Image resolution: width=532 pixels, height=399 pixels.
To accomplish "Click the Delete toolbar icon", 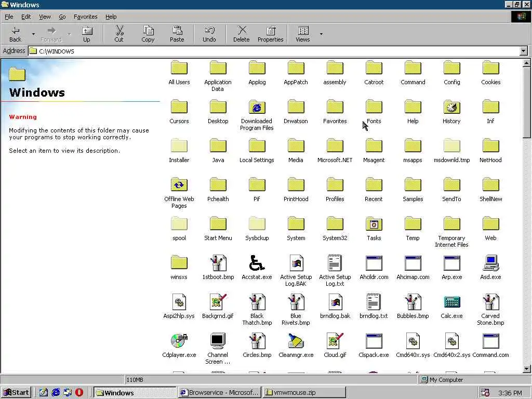I will coord(242,34).
